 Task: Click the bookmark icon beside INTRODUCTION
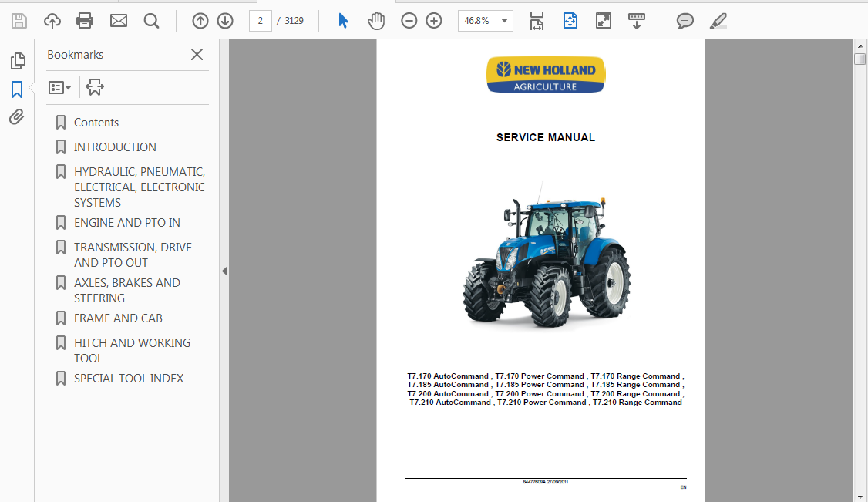pyautogui.click(x=61, y=147)
